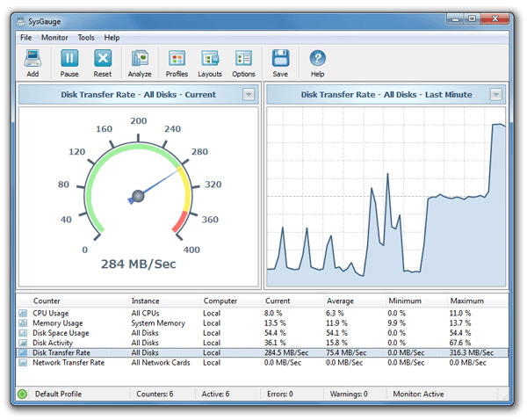Reset counters using the Reset icon

tap(103, 60)
